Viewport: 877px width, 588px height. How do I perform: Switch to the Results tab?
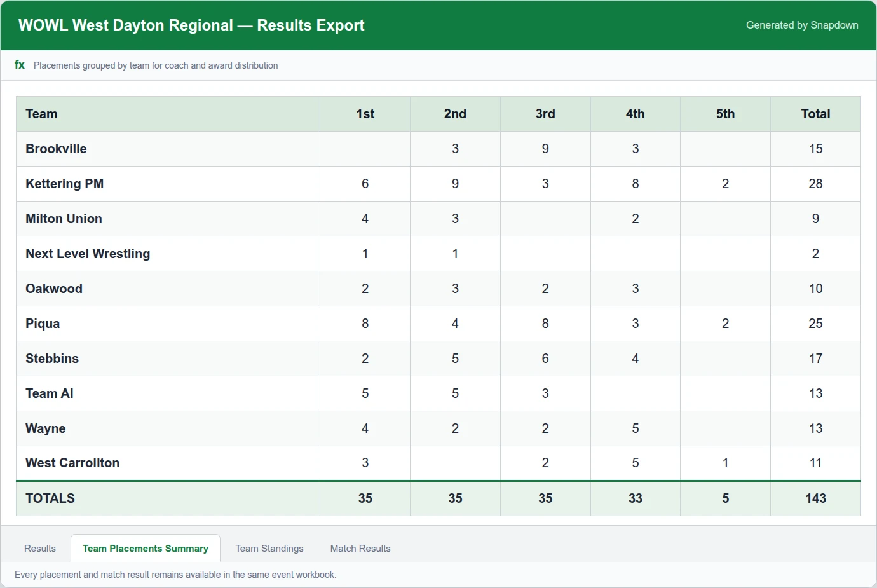[x=40, y=549]
